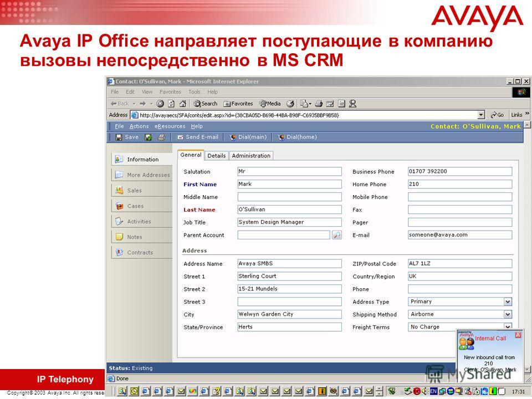Viewport: 532px width, 399px height.
Task: Switch to the General tab
Action: point(191,155)
